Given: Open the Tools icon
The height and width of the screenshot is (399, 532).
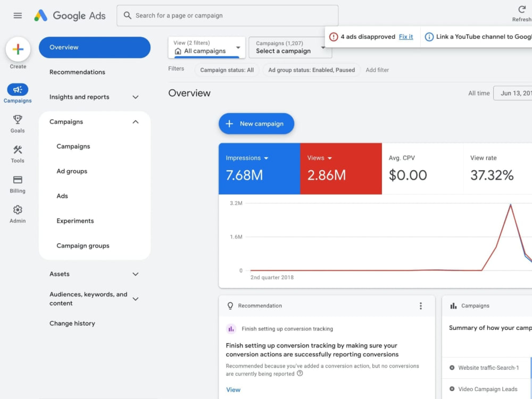Looking at the screenshot, I should click(18, 149).
